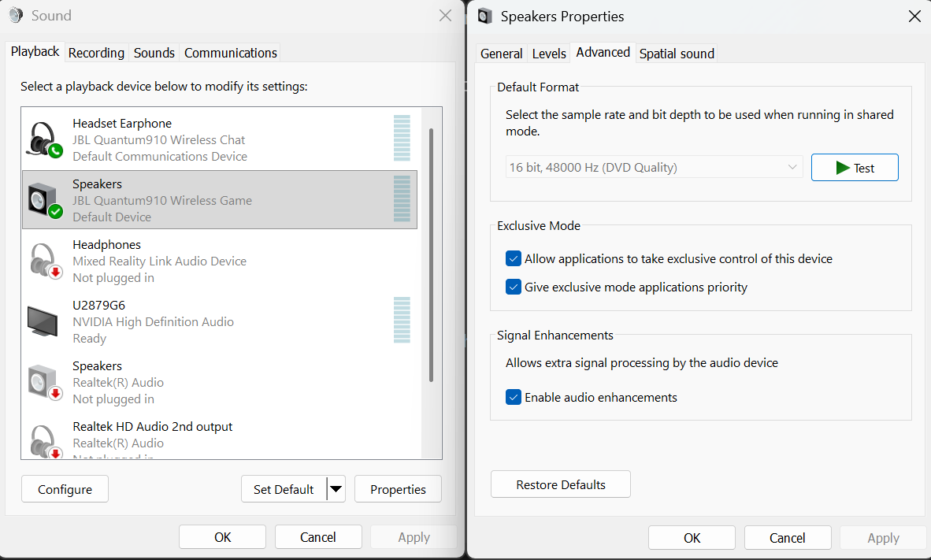Click the Sound window title bar icon
Viewport: 931px width, 560px height.
click(15, 15)
